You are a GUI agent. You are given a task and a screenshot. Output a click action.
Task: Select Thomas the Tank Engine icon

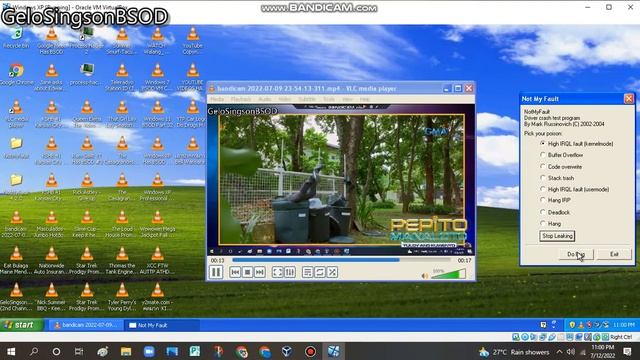pyautogui.click(x=122, y=260)
